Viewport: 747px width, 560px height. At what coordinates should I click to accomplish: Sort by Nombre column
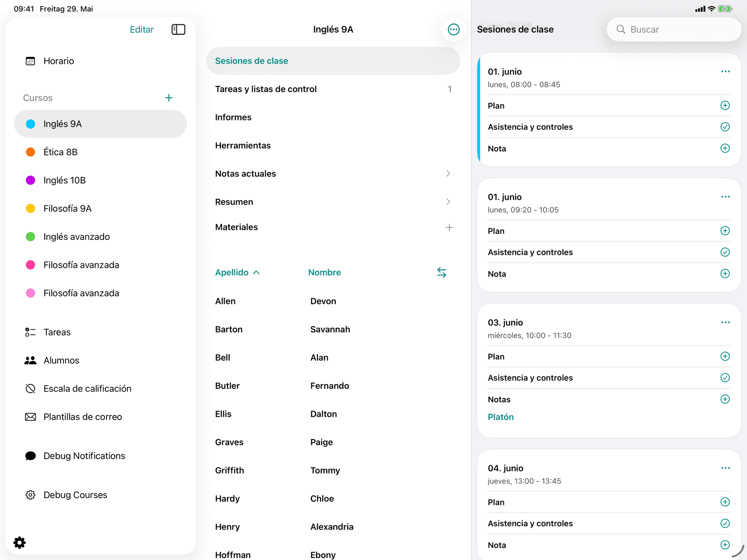tap(324, 273)
